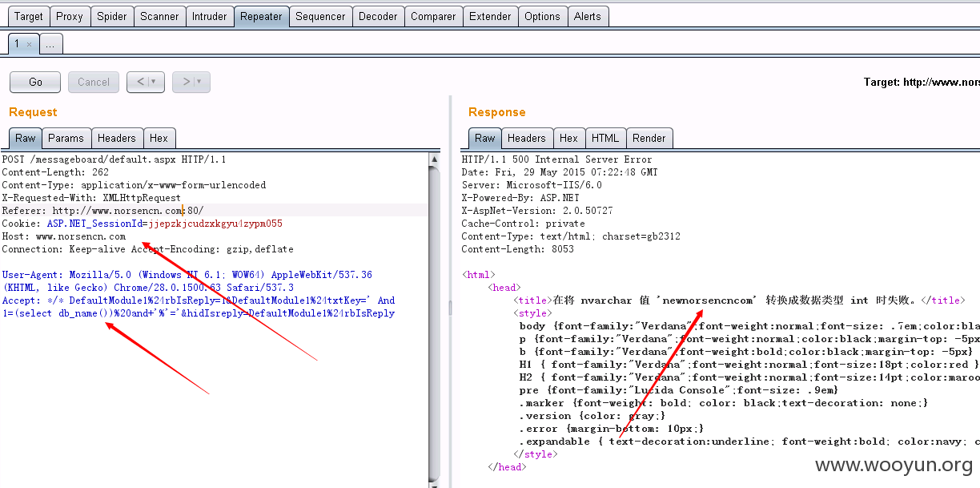Image resolution: width=980 pixels, height=488 pixels.
Task: Click the 'Connection: Keep-alive' request line
Action: tap(147, 249)
